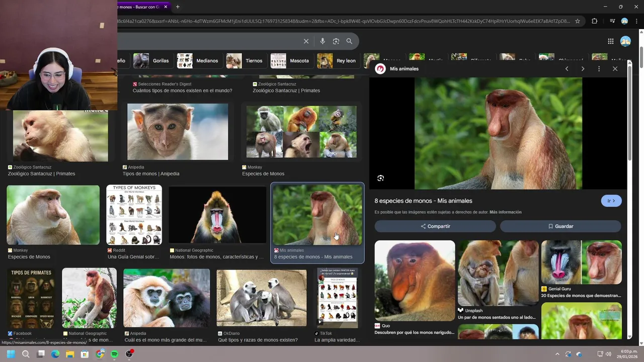Open OBS Studio from the taskbar
The image size is (644, 362).
coord(129,354)
